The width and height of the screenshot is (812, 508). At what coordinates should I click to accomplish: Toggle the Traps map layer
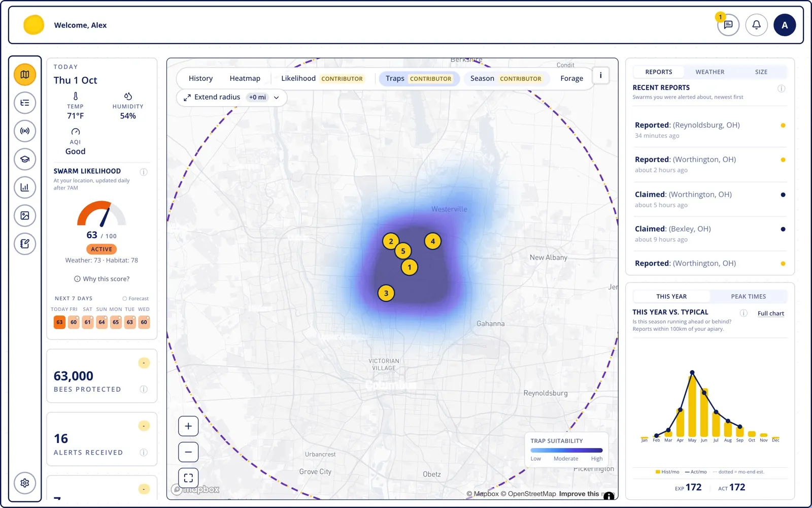click(419, 78)
